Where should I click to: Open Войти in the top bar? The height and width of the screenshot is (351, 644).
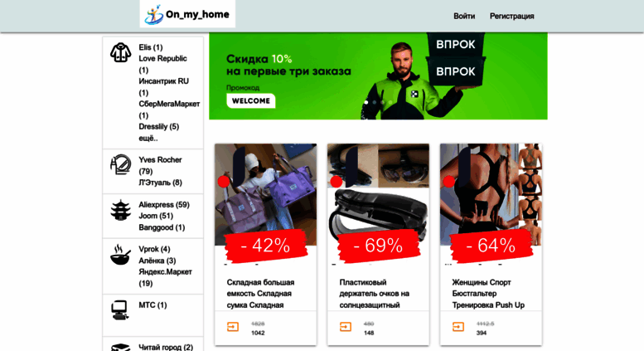(x=464, y=16)
